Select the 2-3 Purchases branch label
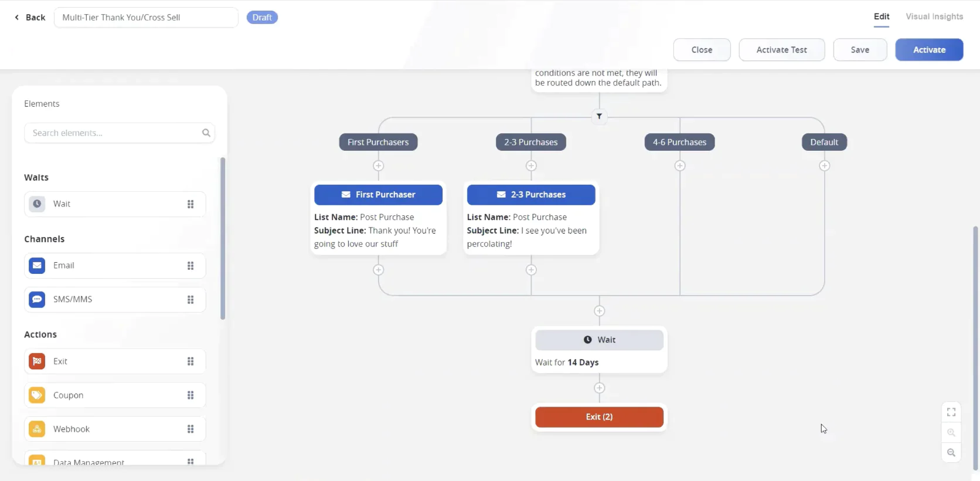This screenshot has height=481, width=980. [x=531, y=142]
